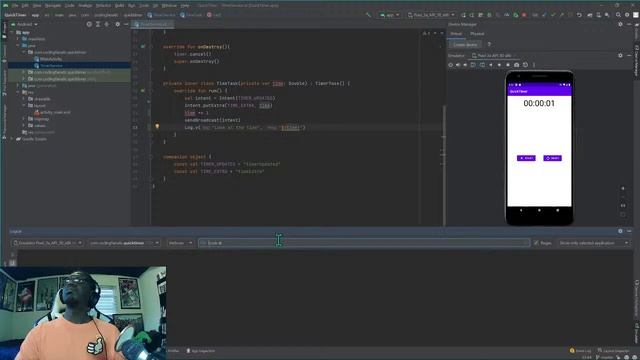Image resolution: width=640 pixels, height=360 pixels.
Task: Open the Refactor menu
Action: [103, 6]
